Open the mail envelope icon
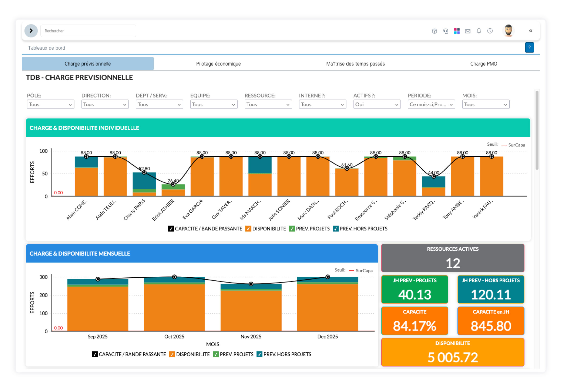Viewport: 561px width, 392px height. point(468,31)
